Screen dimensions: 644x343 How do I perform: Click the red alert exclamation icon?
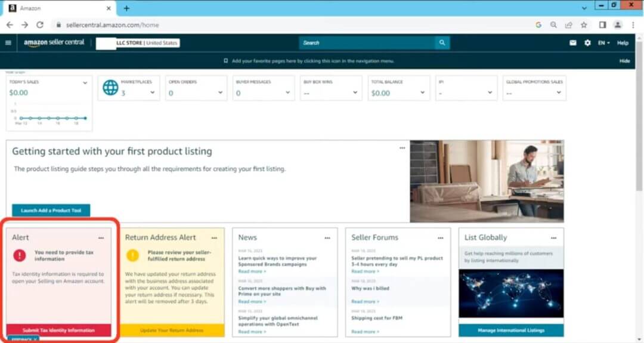tap(19, 255)
